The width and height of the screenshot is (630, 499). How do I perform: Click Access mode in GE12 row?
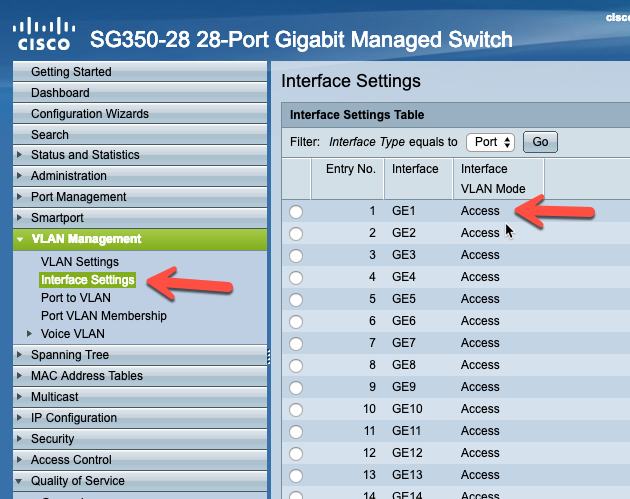coord(480,453)
